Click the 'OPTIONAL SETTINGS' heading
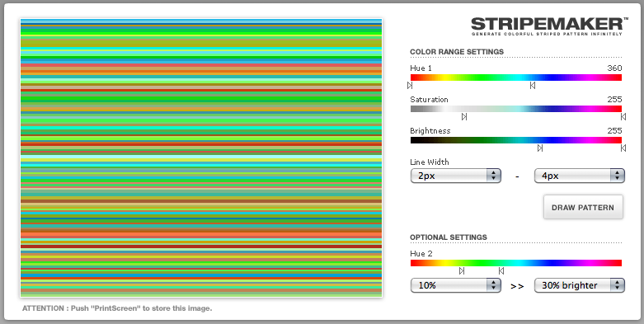644x324 pixels. click(x=449, y=237)
